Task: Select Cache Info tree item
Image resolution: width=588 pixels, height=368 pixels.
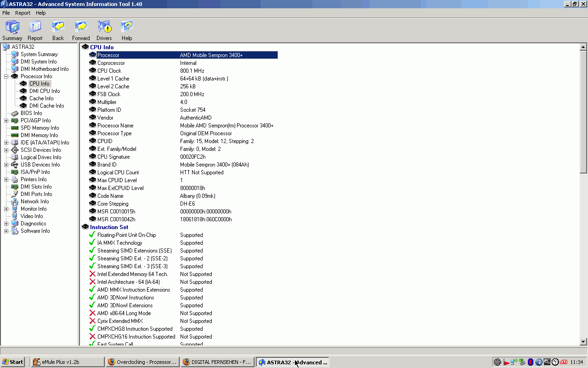Action: coord(41,98)
